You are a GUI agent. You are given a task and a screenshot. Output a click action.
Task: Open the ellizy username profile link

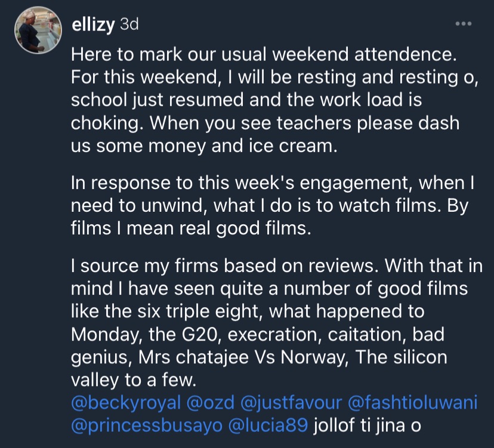94,24
